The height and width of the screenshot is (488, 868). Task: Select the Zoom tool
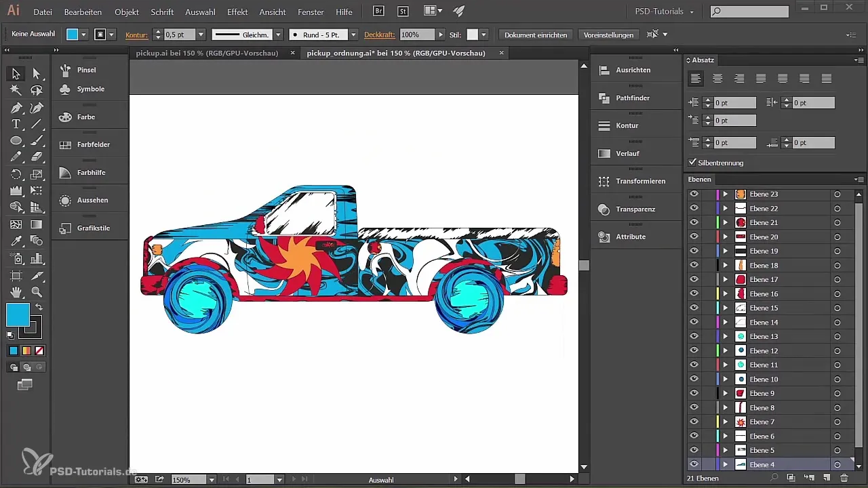[37, 292]
